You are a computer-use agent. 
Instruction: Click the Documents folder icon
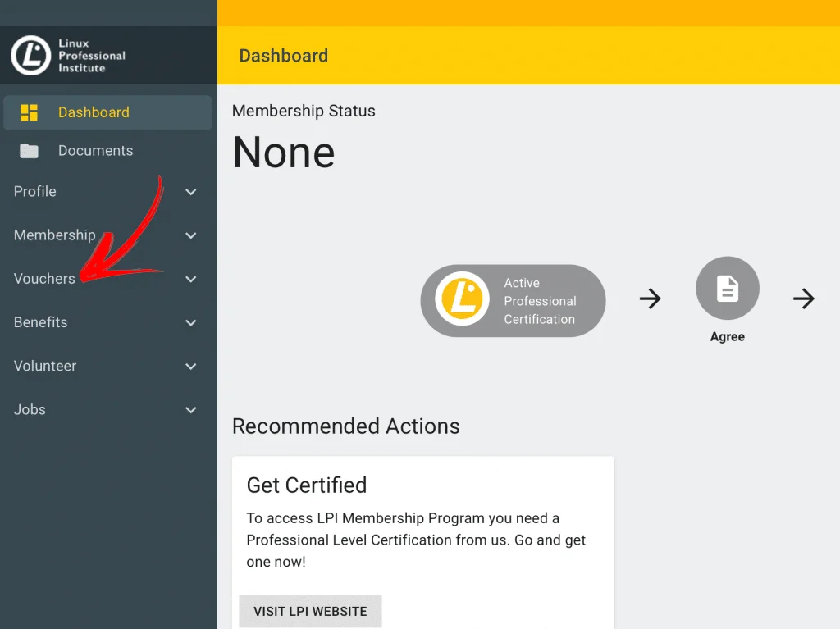pyautogui.click(x=30, y=151)
